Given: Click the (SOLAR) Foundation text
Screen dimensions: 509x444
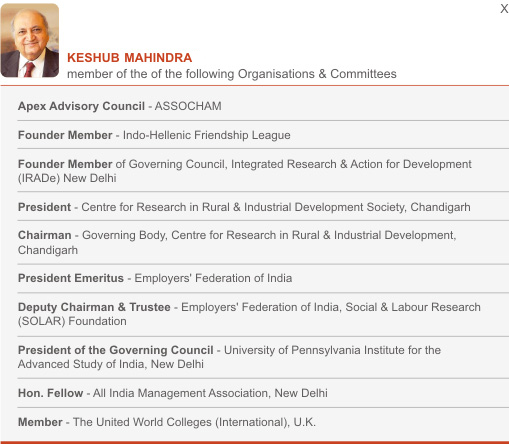Looking at the screenshot, I should [72, 321].
